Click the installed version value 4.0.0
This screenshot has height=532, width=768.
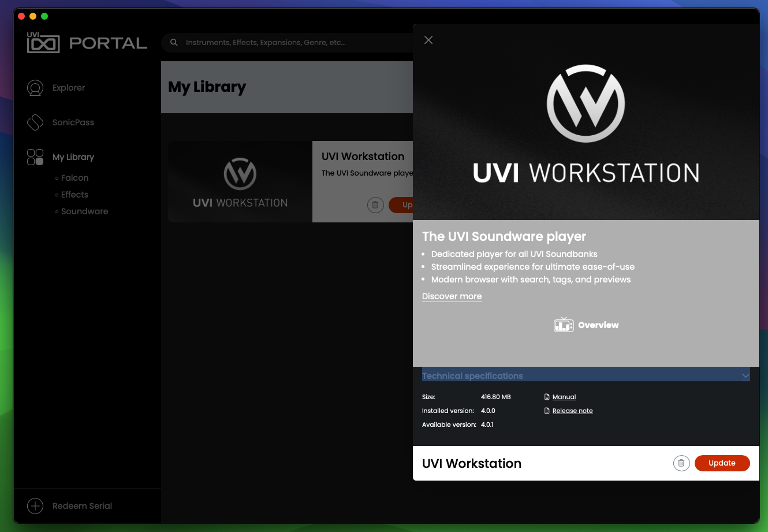point(488,411)
